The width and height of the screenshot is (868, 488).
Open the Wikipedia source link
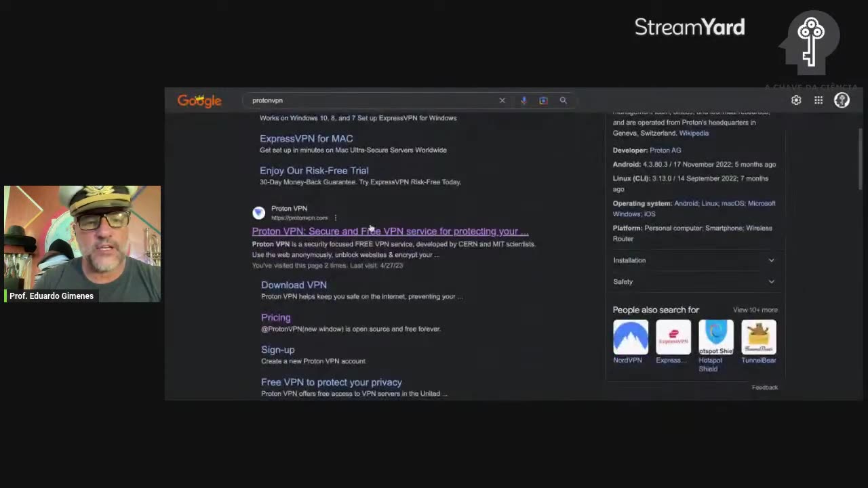[x=694, y=133]
